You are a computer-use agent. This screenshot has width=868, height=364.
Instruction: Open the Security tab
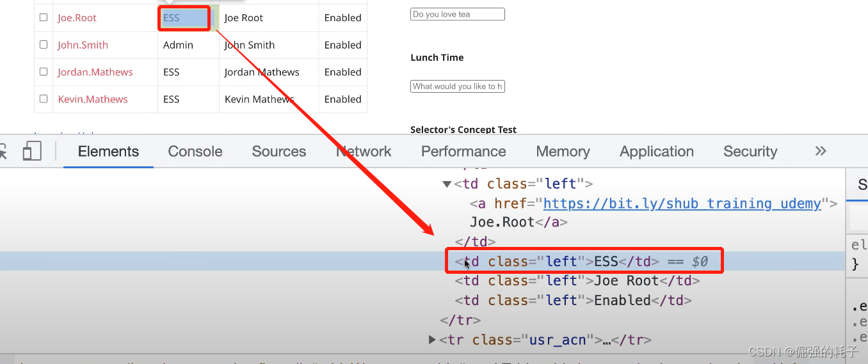pos(750,152)
